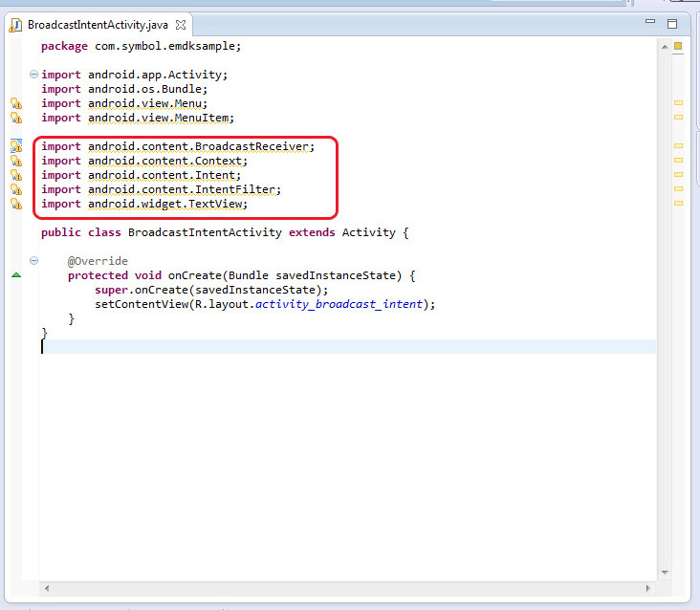Click the yellow warning summary square in overview ruler

[678, 46]
